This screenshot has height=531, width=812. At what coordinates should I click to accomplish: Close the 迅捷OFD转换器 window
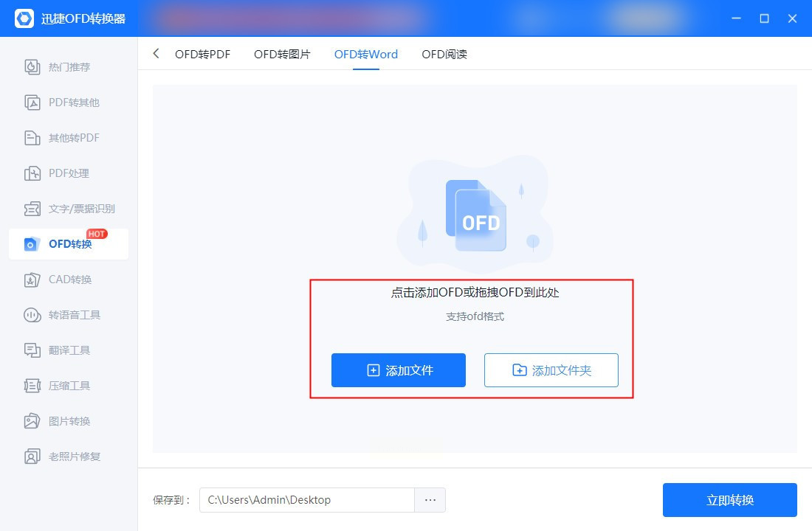pyautogui.click(x=792, y=18)
